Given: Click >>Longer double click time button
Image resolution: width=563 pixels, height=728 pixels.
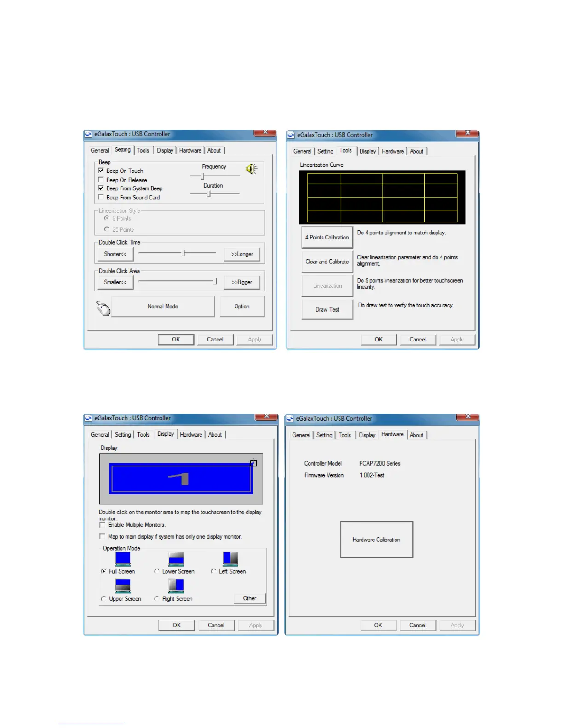Looking at the screenshot, I should point(242,254).
